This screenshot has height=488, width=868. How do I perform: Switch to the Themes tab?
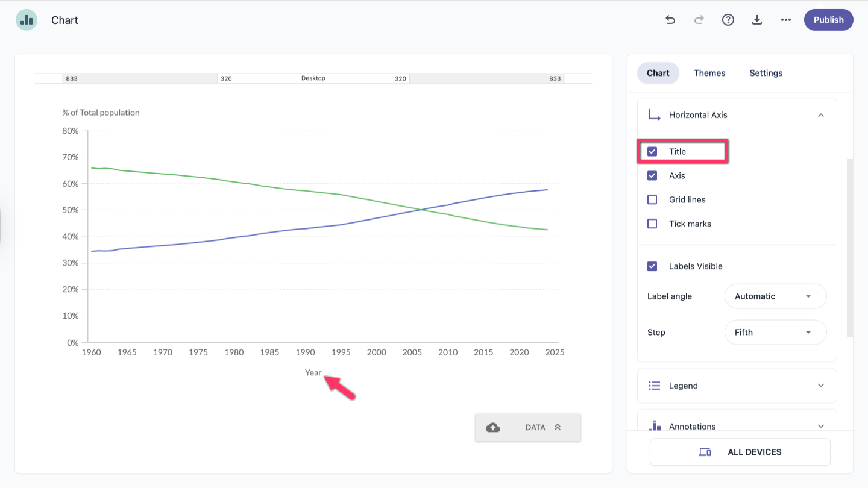point(709,73)
